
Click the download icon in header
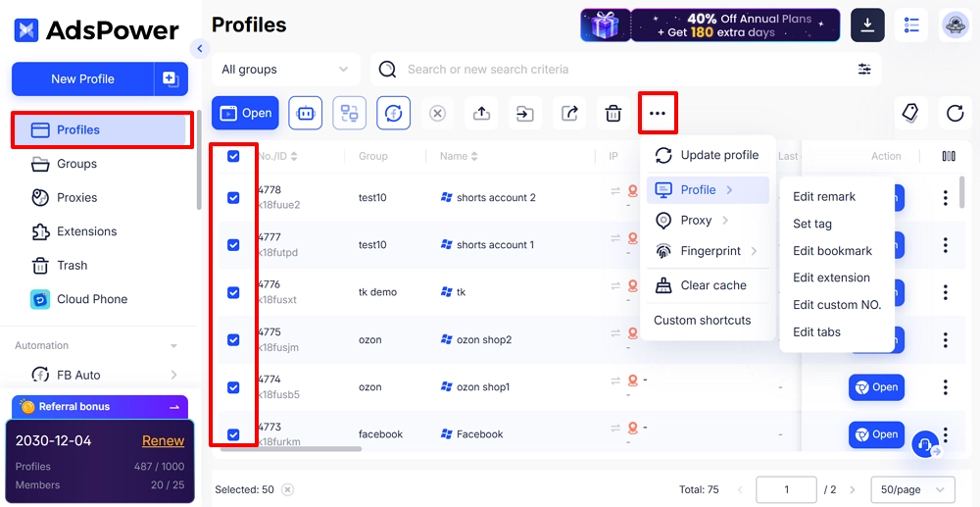tap(867, 25)
